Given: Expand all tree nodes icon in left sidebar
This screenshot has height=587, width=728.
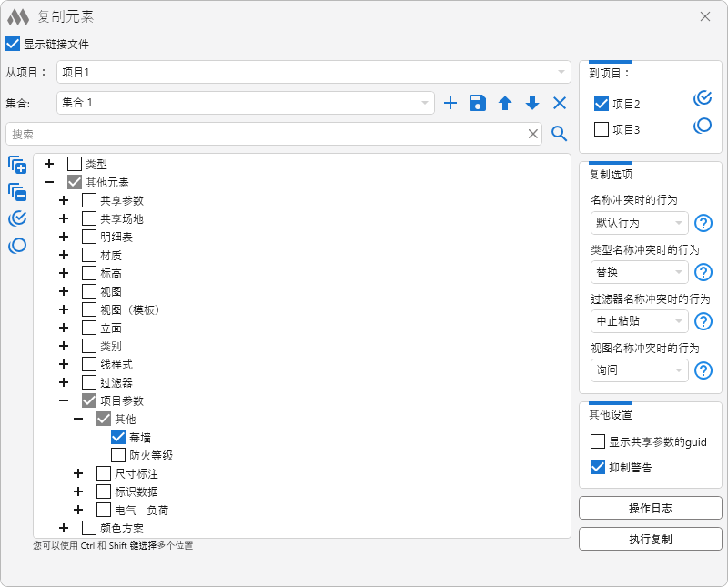Looking at the screenshot, I should tap(17, 165).
